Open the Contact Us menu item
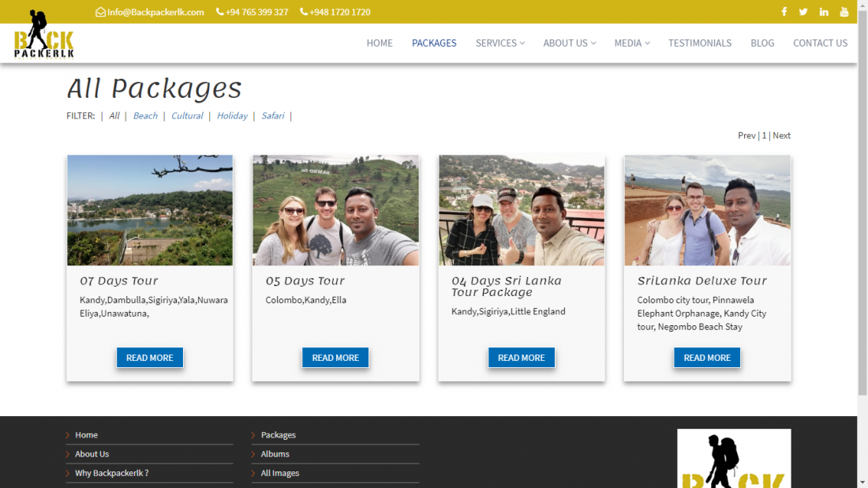The image size is (868, 488). click(821, 43)
